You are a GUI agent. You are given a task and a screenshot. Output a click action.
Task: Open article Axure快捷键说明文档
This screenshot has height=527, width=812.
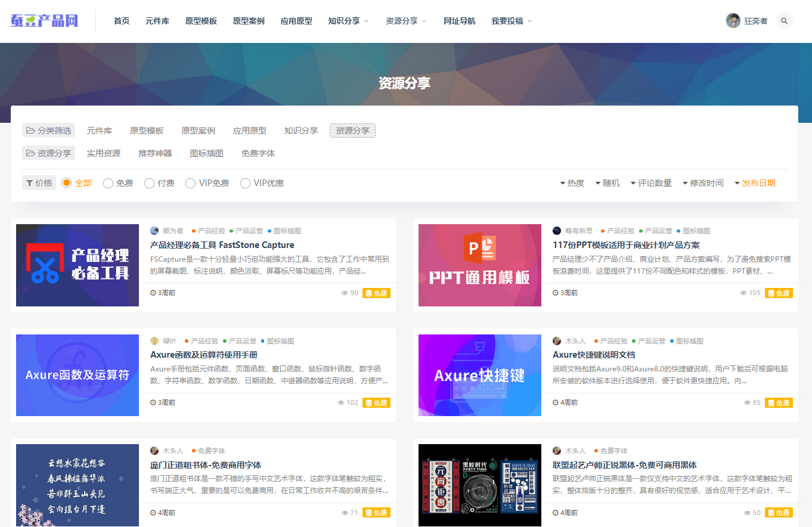click(594, 355)
